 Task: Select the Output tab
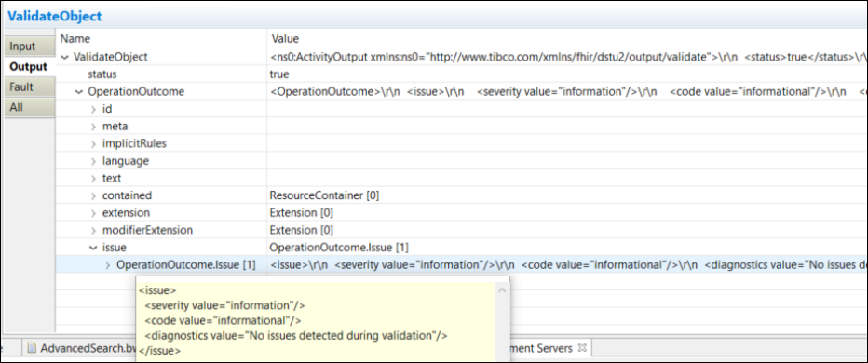pyautogui.click(x=28, y=66)
